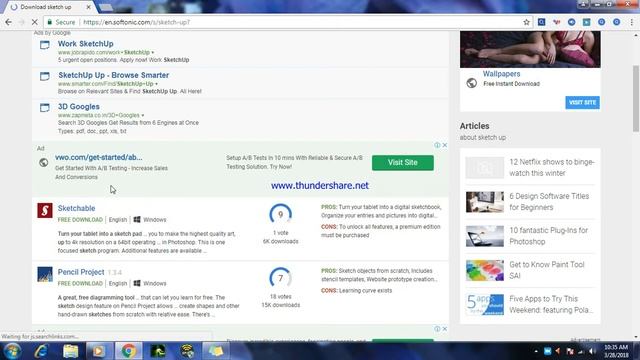The image size is (640, 360).
Task: Click the Photoshop Plug-Ins article thumbnail
Action: 485,236
